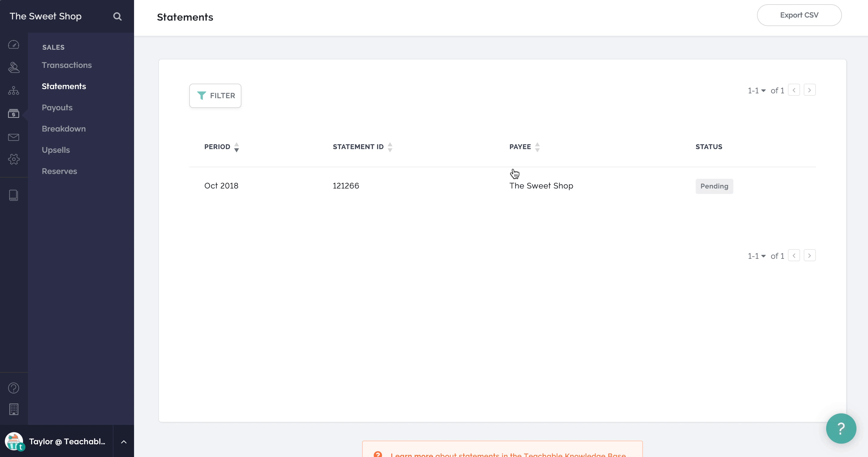
Task: Click bottom pagination previous page arrow
Action: tap(794, 255)
